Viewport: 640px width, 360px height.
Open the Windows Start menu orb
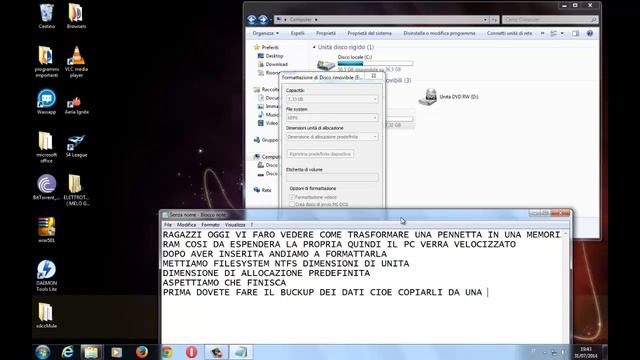tap(42, 352)
